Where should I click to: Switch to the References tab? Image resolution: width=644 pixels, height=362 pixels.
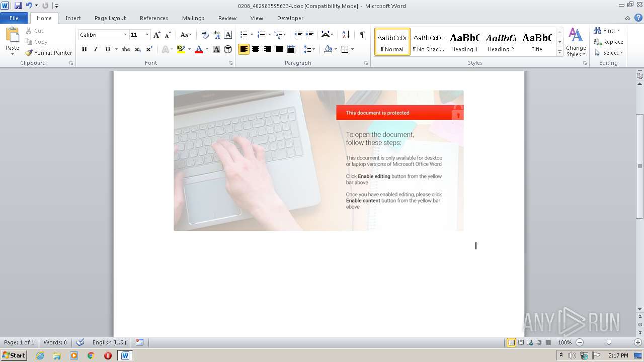(x=154, y=18)
